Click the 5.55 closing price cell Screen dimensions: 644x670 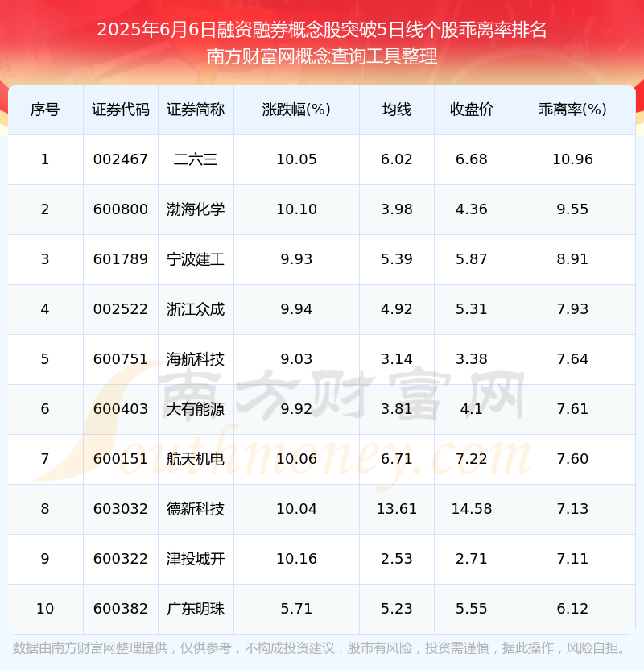coord(472,609)
